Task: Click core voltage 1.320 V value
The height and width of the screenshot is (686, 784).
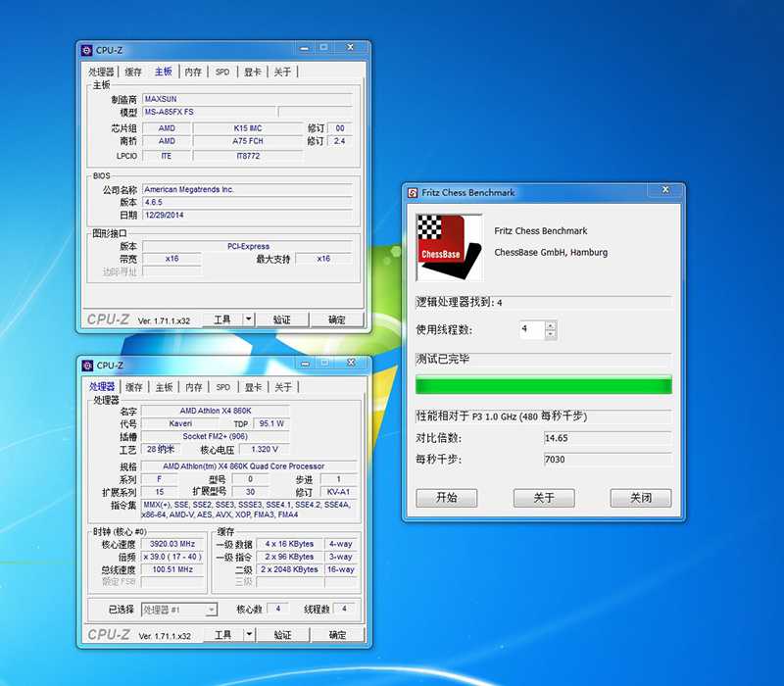Action: click(x=265, y=450)
